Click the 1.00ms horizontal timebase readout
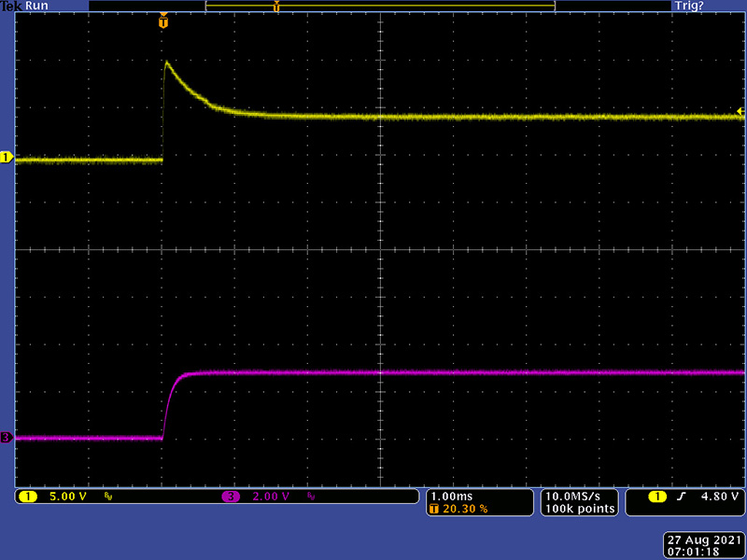Screen dimensions: 747x560 click(450, 496)
